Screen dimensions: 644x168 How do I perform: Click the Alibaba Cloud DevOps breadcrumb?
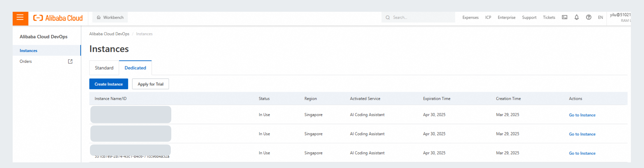(x=109, y=34)
